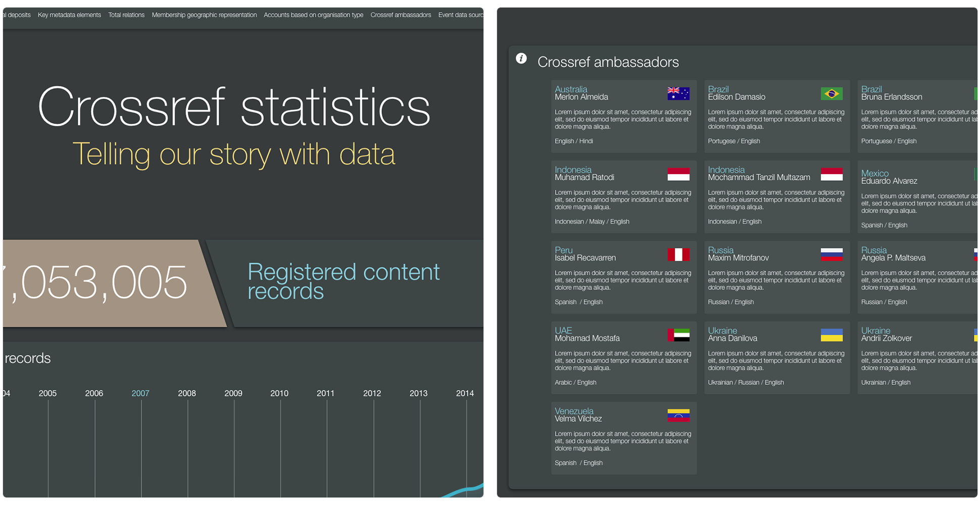Switch to Total relations tab
Viewport: 980px width, 505px height.
pyautogui.click(x=126, y=15)
